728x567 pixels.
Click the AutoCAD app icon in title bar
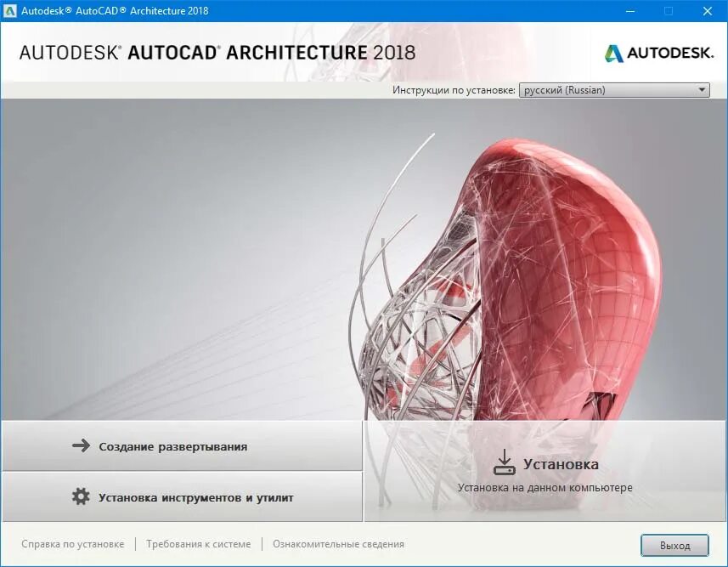coord(9,11)
